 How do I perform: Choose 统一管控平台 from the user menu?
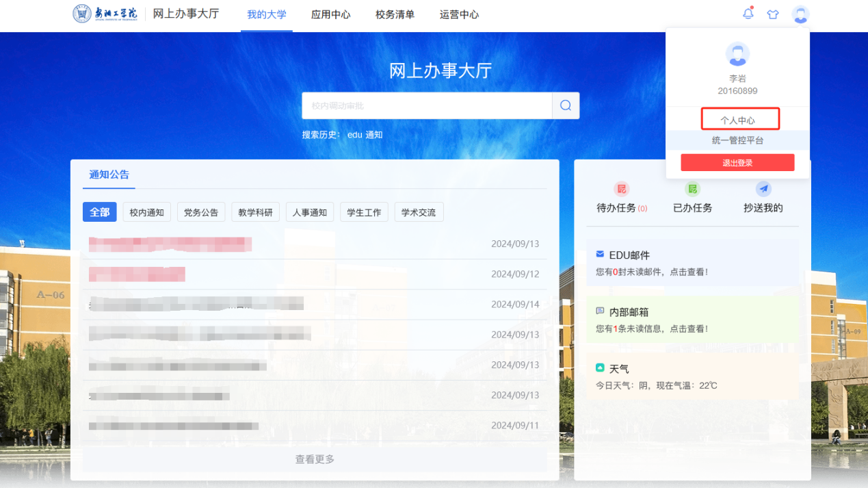coord(737,140)
